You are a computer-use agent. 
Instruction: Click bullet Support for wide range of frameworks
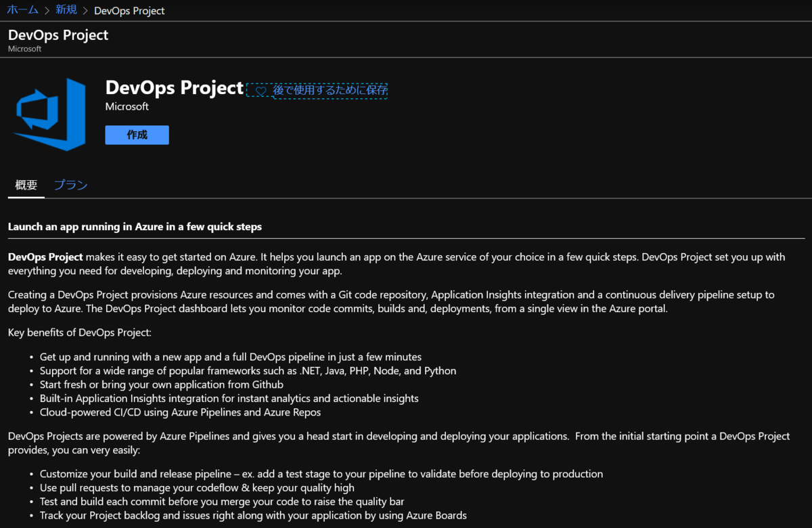tap(248, 371)
